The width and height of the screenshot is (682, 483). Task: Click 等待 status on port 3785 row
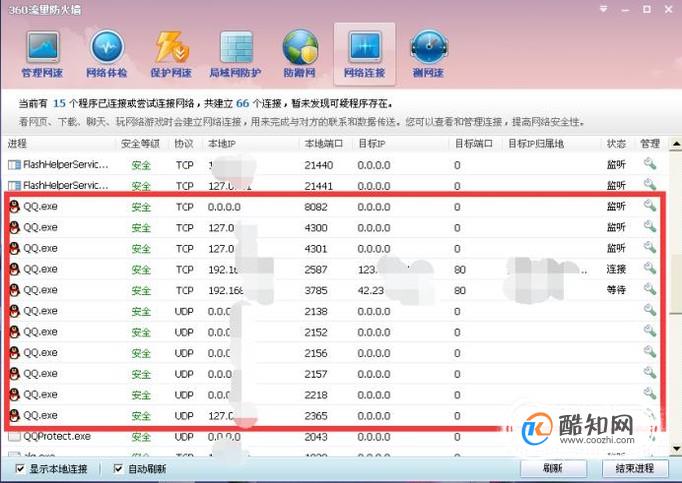(x=616, y=290)
